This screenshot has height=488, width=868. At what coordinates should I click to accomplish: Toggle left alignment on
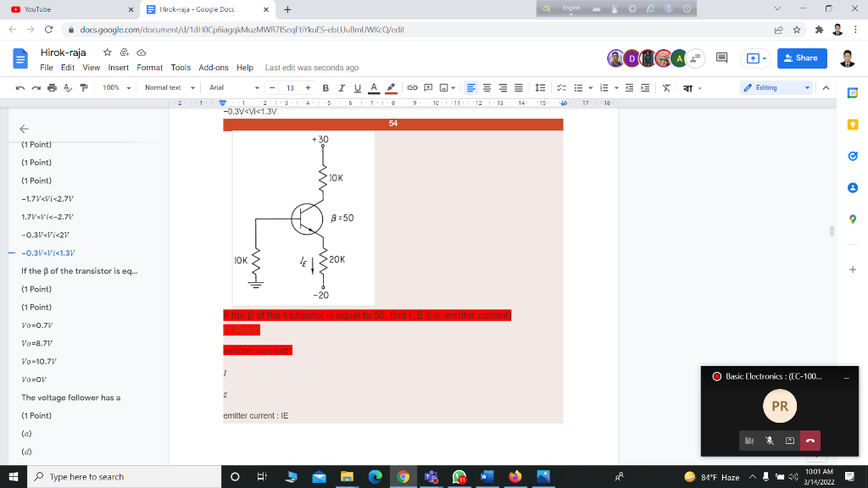471,87
